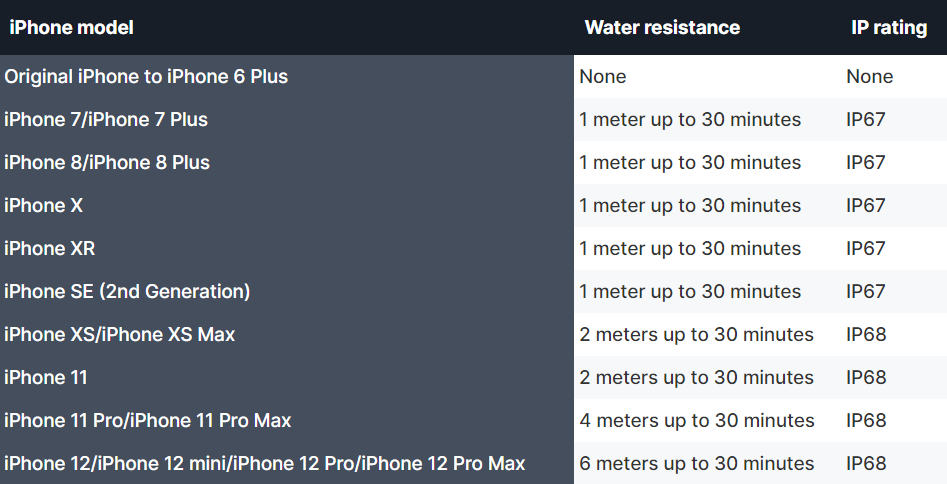This screenshot has width=947, height=484.
Task: Click the "4 meters up to 30 minutes" cell
Action: pos(697,421)
